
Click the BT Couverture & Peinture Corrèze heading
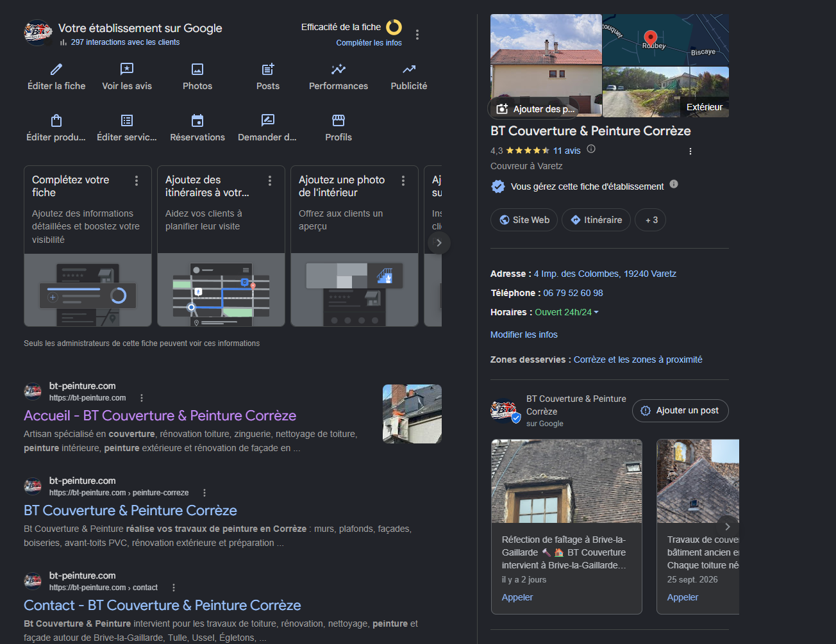(x=590, y=131)
